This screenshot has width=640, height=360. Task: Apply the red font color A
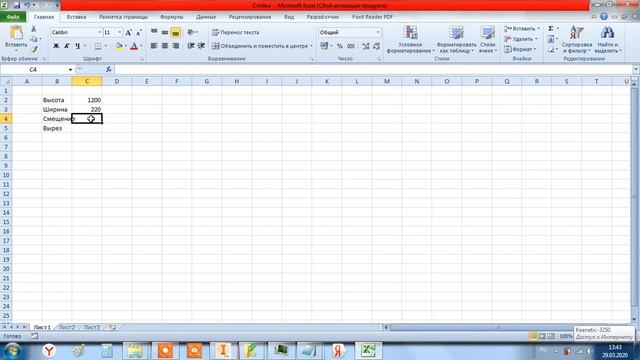coord(134,46)
